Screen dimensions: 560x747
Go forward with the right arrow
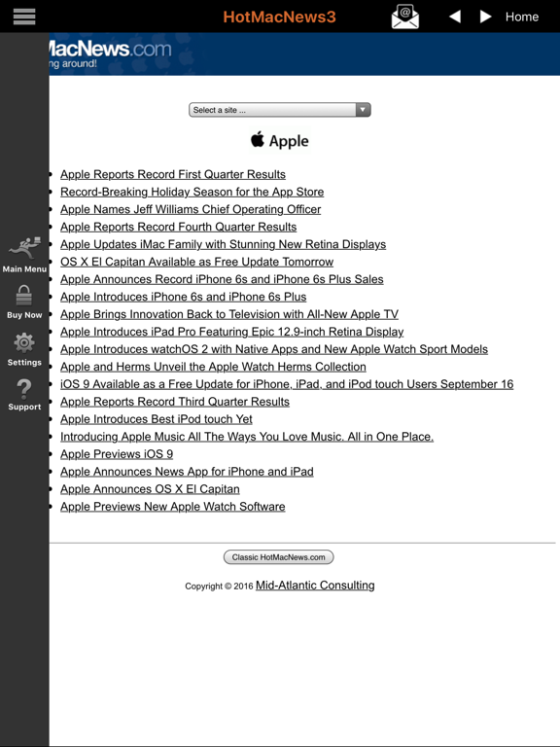(x=485, y=17)
